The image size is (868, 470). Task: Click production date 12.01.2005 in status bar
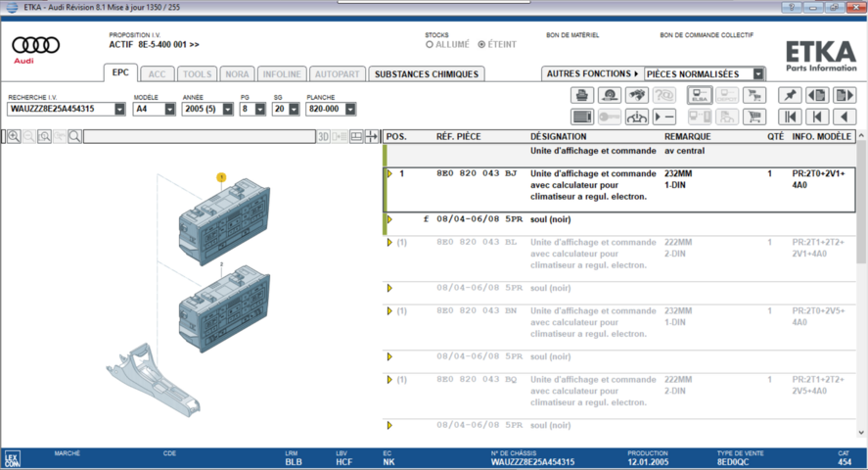648,462
